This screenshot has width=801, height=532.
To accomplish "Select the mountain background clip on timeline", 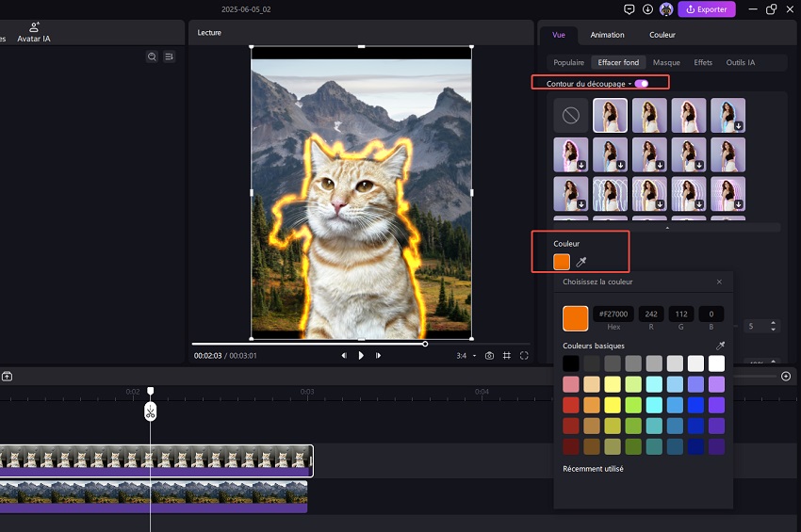I will [x=154, y=496].
